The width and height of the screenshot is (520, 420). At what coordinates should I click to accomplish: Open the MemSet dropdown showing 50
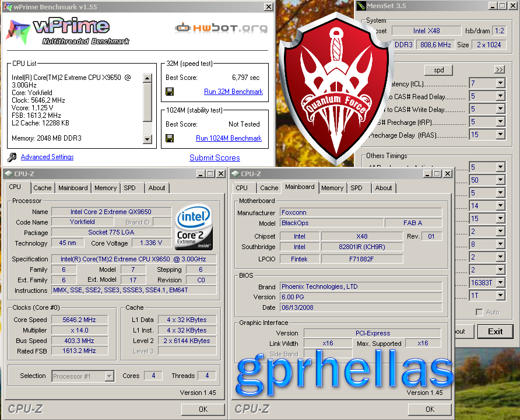501,180
